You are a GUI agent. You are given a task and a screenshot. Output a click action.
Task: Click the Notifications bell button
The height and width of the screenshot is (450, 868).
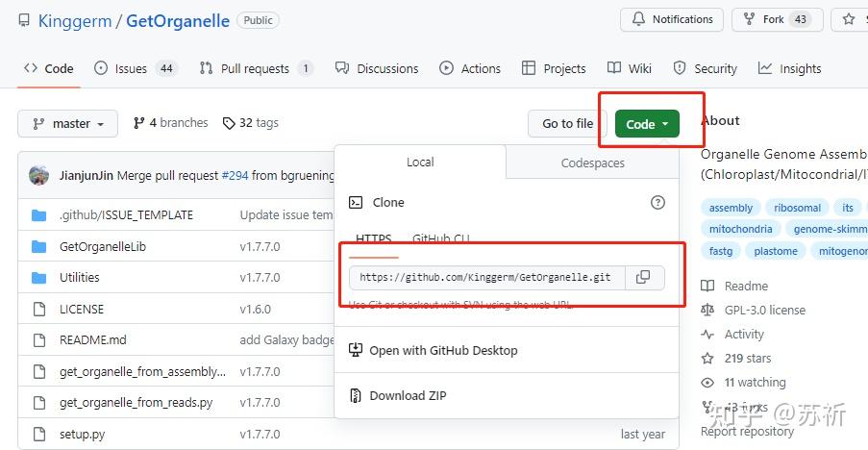pos(673,19)
